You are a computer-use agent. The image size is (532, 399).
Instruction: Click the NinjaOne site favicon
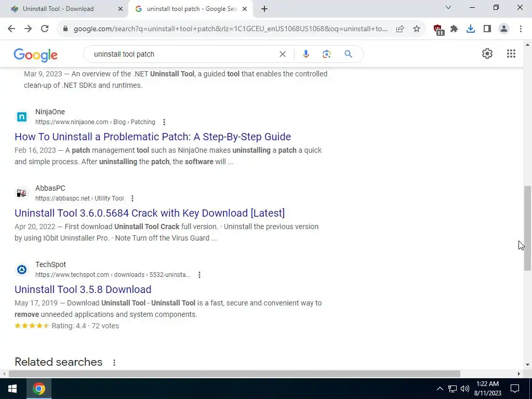22,117
